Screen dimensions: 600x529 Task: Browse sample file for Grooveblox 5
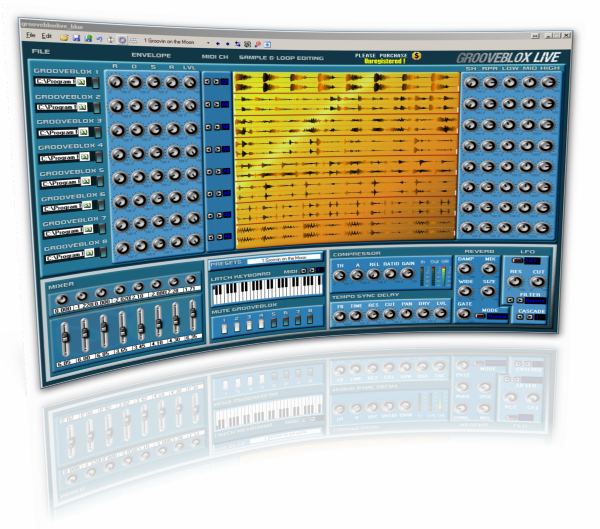click(86, 181)
